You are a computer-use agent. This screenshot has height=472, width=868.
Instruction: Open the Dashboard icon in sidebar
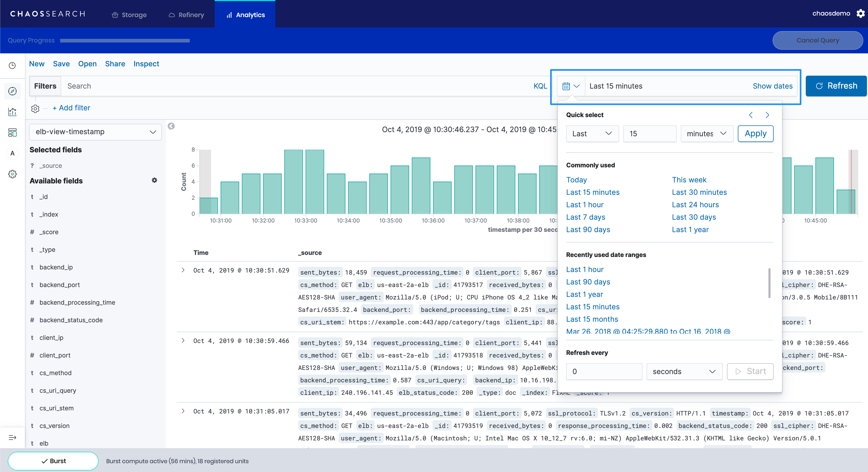(x=12, y=133)
